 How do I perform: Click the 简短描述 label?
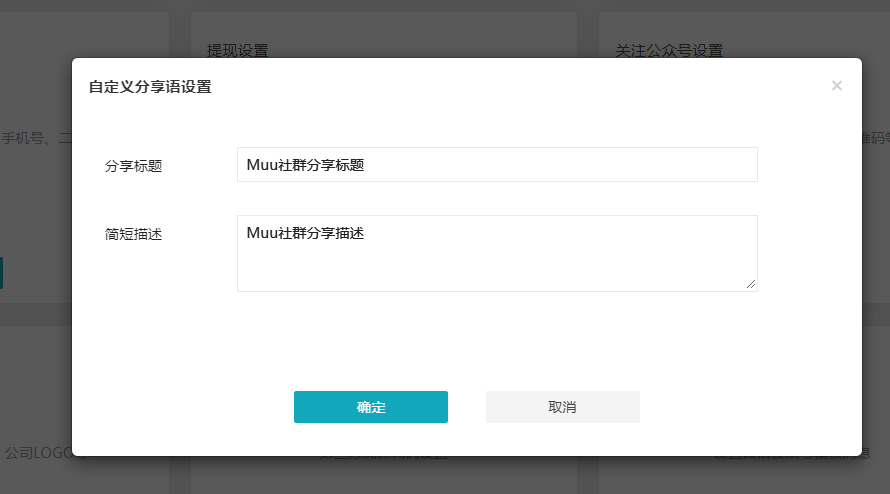point(133,234)
